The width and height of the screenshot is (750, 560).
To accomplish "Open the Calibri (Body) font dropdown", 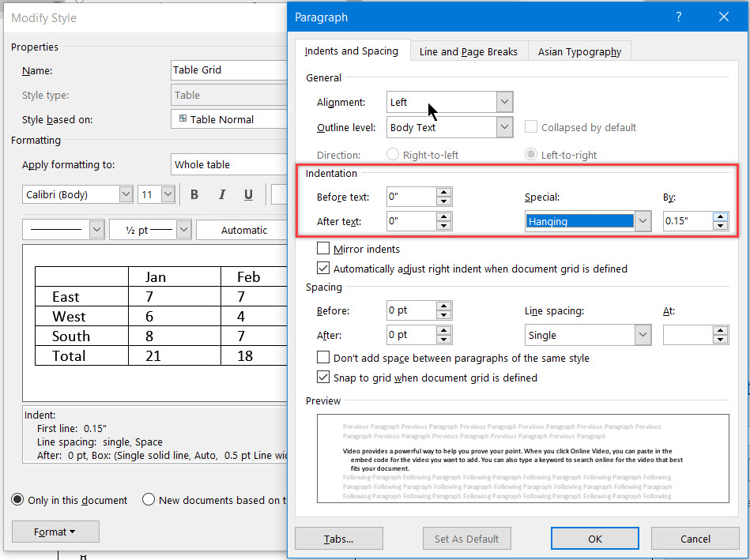I will [126, 194].
